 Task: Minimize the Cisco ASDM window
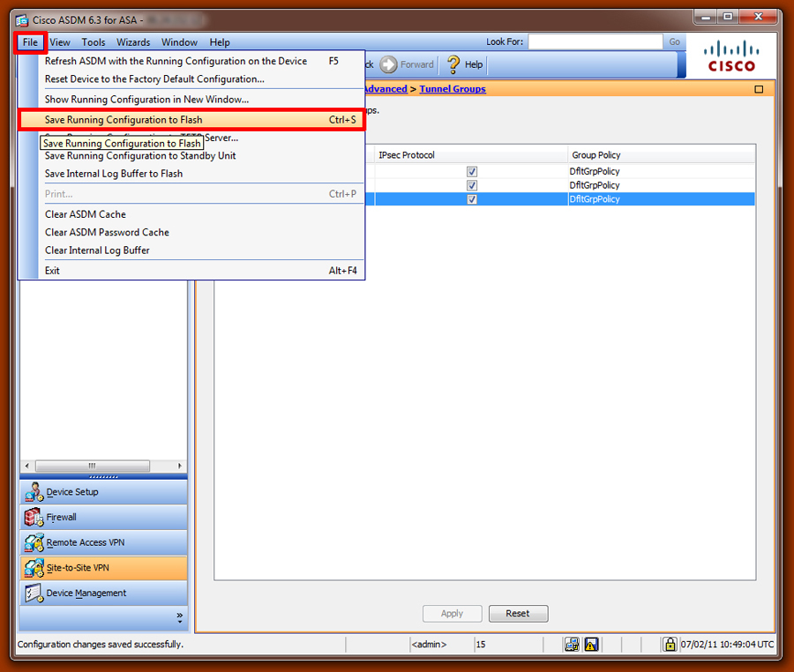click(706, 18)
